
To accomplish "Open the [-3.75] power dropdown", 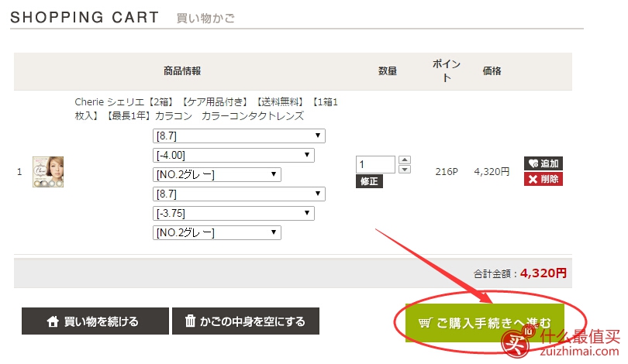I will pyautogui.click(x=233, y=213).
